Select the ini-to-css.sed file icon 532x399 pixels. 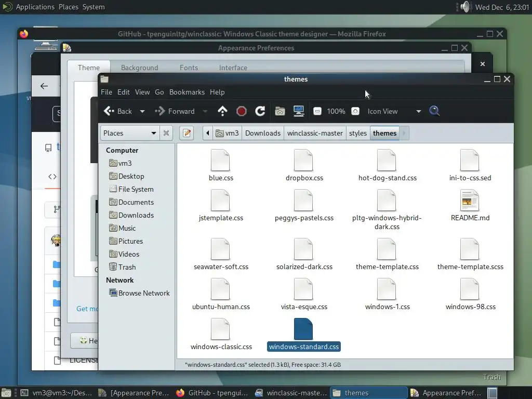470,160
